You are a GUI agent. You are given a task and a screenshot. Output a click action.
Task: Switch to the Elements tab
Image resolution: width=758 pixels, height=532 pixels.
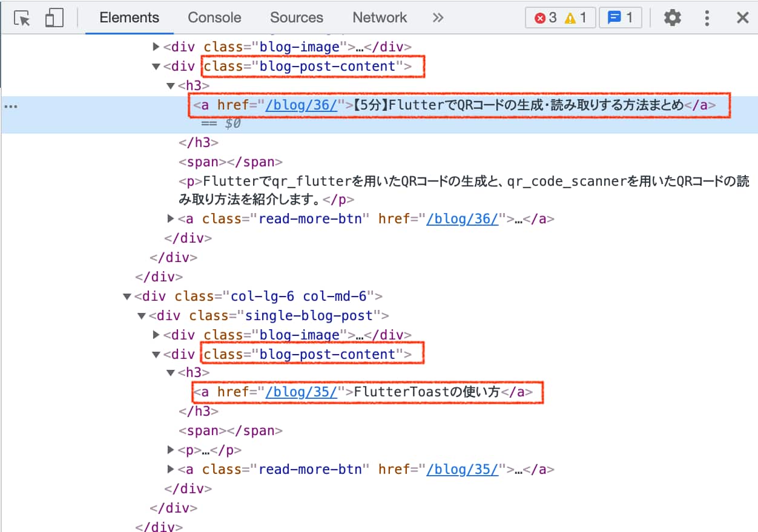coord(130,18)
